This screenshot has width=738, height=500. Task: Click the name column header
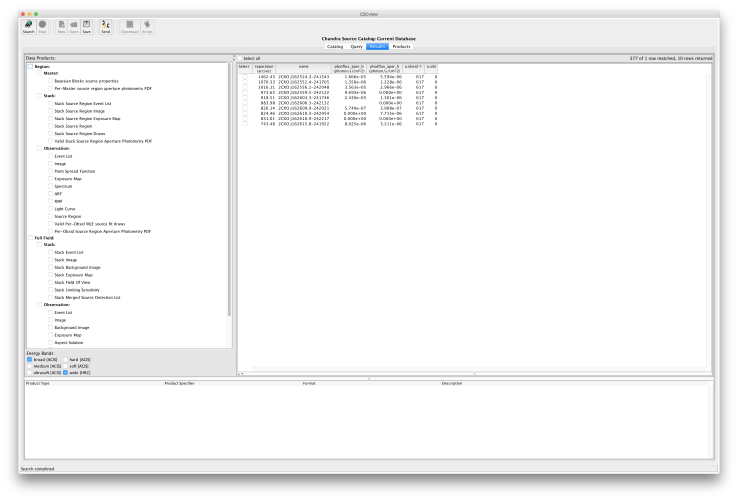304,68
